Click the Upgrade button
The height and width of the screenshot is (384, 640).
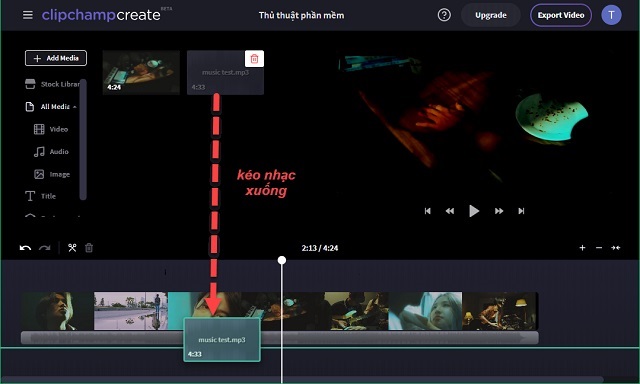(x=491, y=15)
